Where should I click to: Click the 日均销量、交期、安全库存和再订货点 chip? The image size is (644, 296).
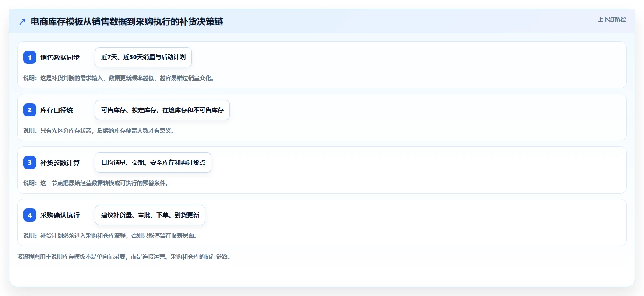coord(153,162)
